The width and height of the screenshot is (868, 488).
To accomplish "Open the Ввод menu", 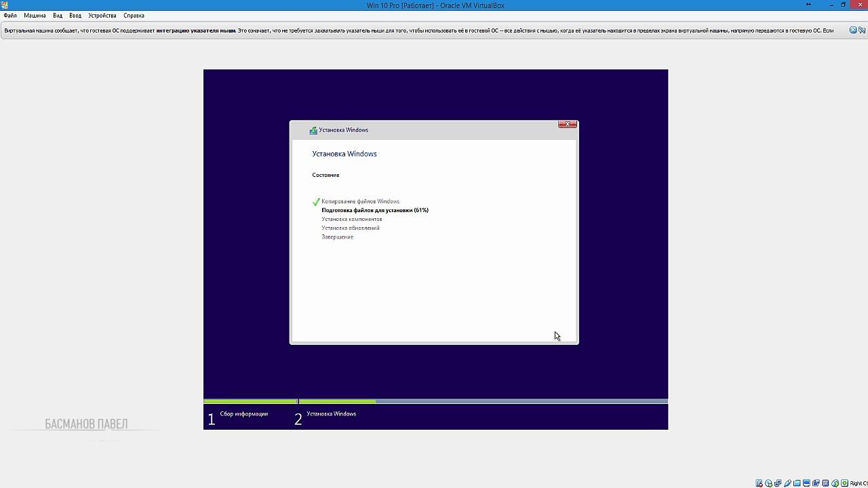I will coord(75,16).
